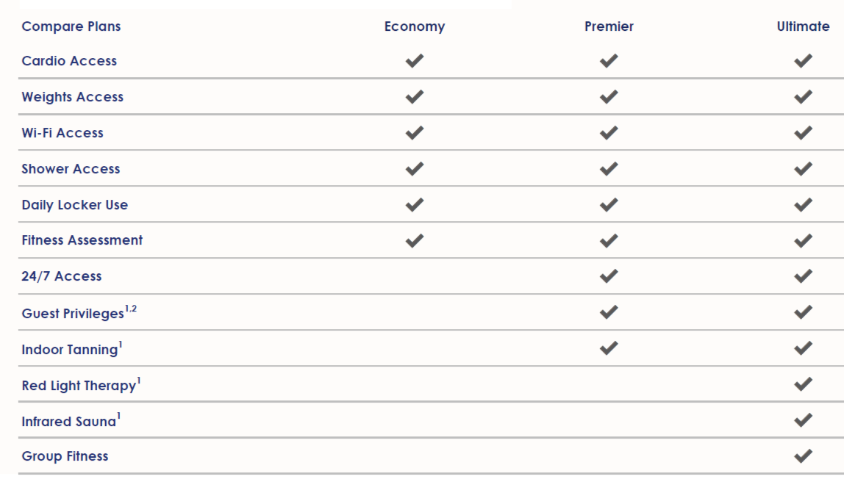Click the Guest Privileges feature label
The image size is (844, 504).
[73, 314]
